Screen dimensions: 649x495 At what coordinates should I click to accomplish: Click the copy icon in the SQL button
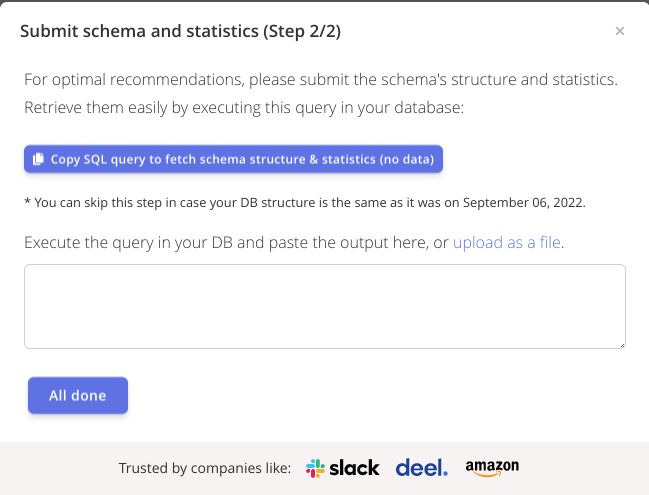[x=38, y=159]
